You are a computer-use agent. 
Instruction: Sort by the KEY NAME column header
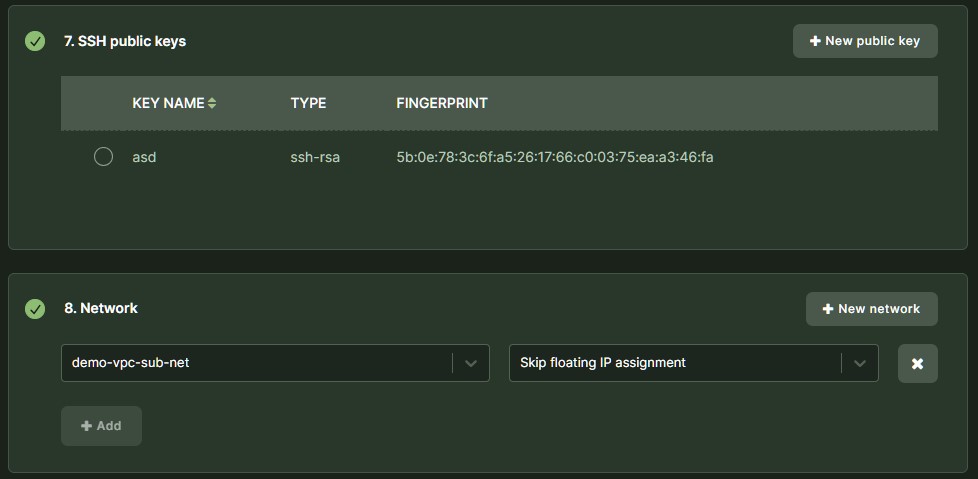coord(168,103)
